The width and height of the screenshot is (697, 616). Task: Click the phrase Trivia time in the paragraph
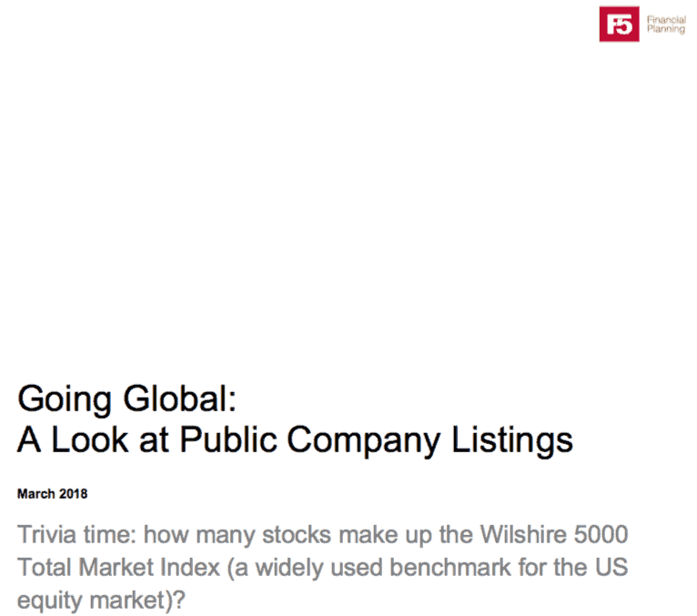(76, 534)
